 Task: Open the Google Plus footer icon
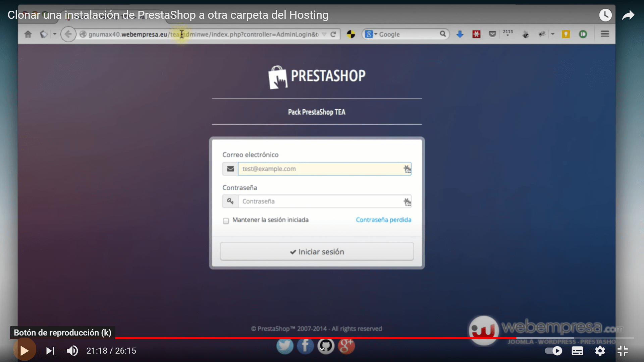346,346
